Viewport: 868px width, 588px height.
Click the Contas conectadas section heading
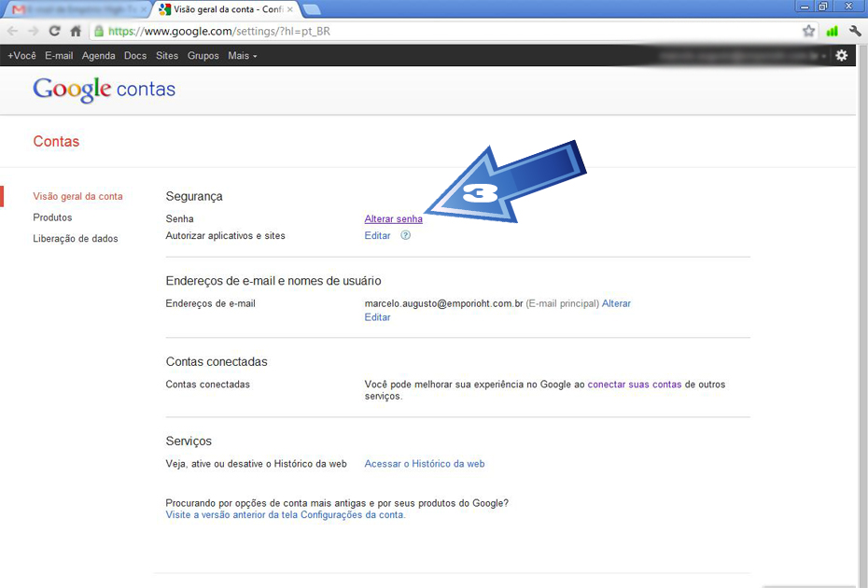pos(217,361)
